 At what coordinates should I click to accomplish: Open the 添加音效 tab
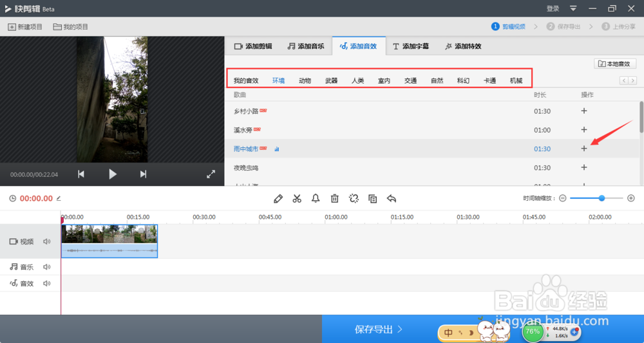(x=358, y=46)
